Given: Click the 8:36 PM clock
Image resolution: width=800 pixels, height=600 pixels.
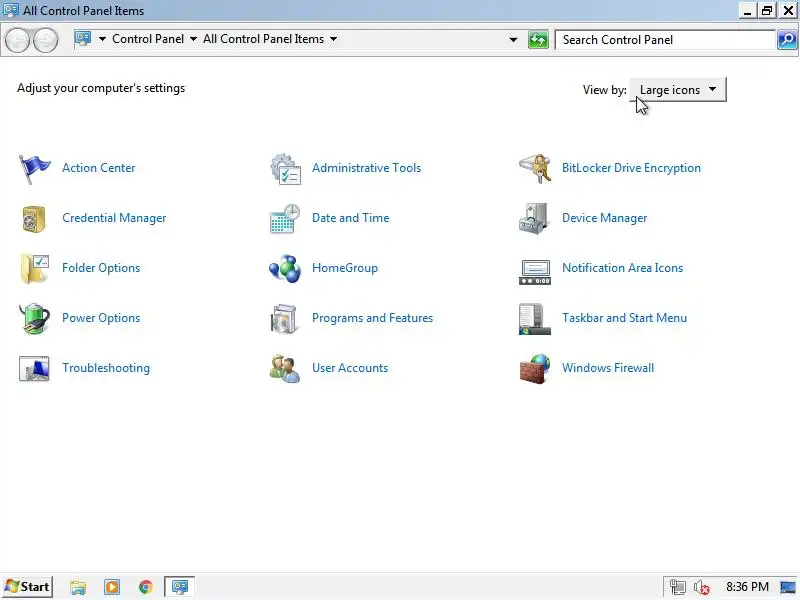Looking at the screenshot, I should [747, 587].
